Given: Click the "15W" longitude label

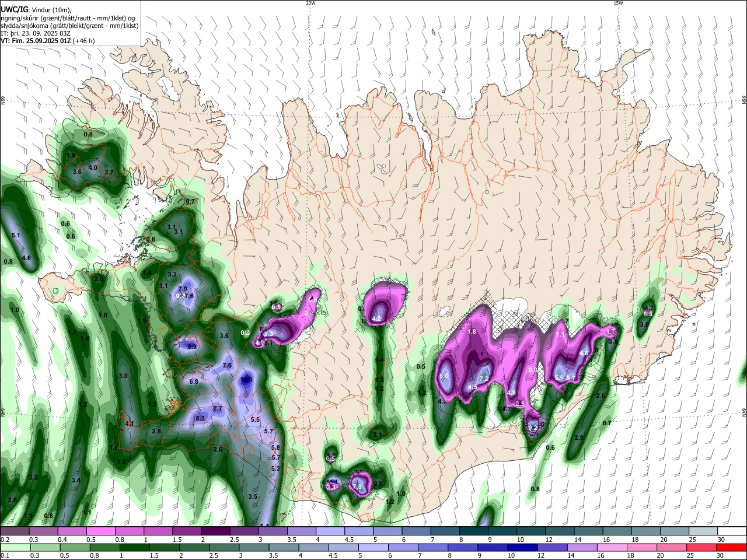Looking at the screenshot, I should click(x=617, y=3).
